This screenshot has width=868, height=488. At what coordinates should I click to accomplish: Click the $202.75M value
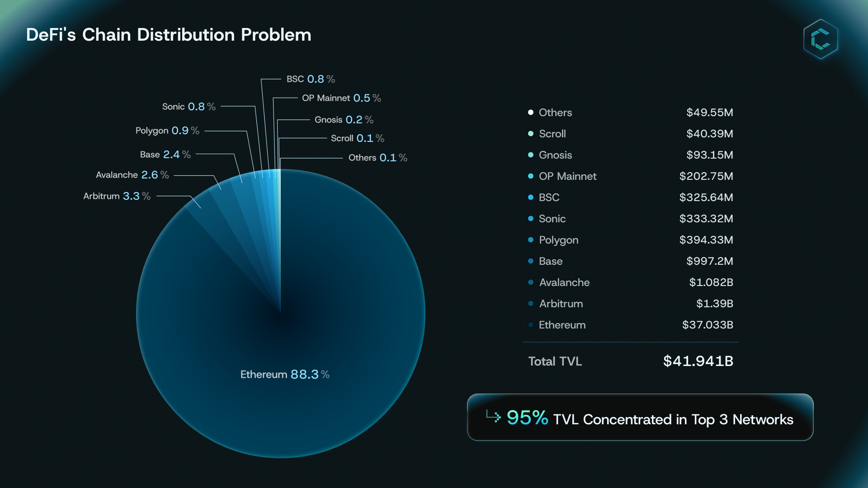point(706,176)
